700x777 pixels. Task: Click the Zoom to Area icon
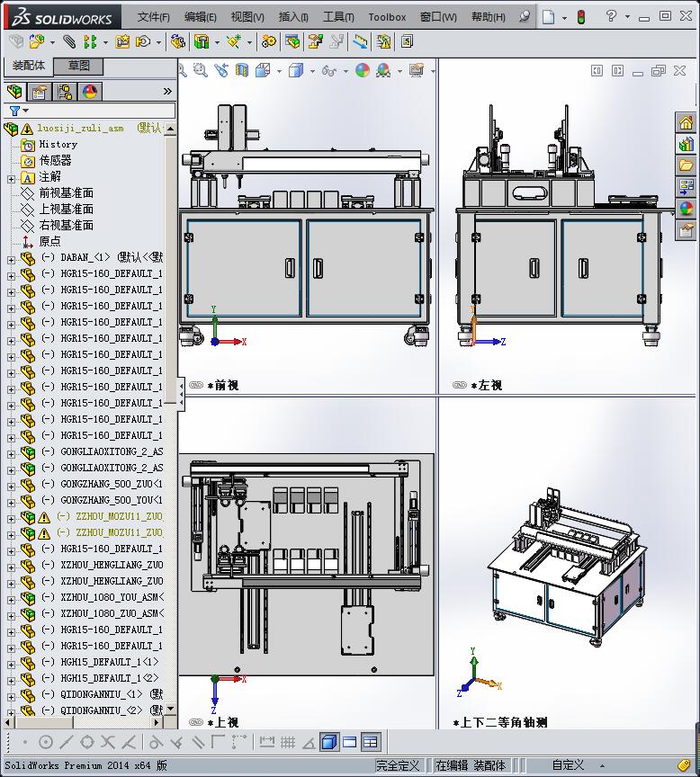coord(201,70)
